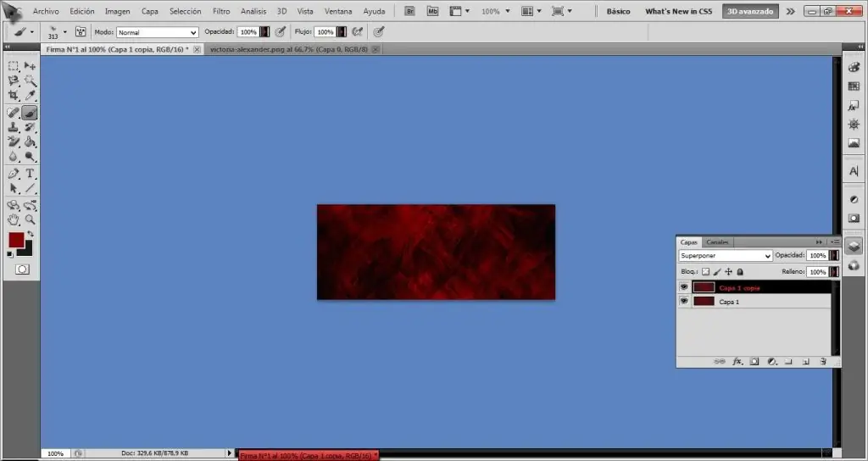868x461 pixels.
Task: Select the Blur tool
Action: click(14, 157)
